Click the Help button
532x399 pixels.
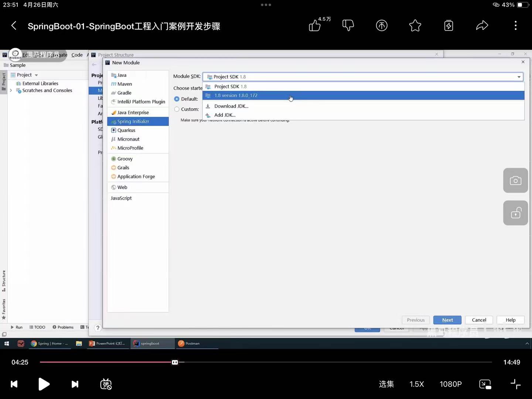(511, 320)
